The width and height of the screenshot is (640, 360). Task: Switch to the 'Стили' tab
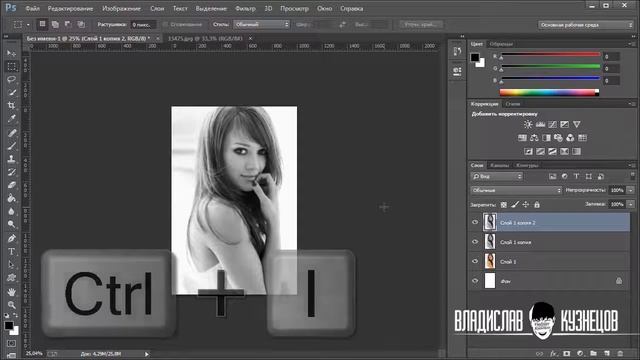513,104
